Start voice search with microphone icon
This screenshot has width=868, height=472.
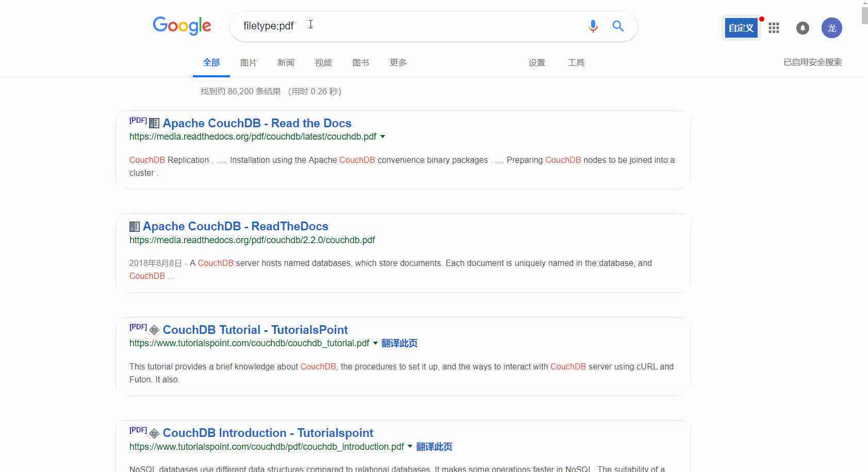tap(593, 26)
